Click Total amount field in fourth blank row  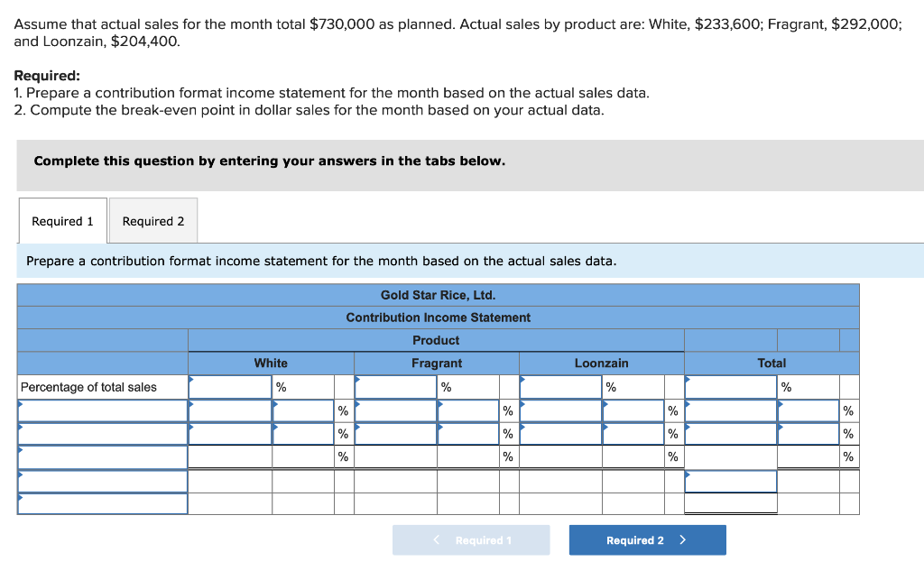tap(731, 481)
